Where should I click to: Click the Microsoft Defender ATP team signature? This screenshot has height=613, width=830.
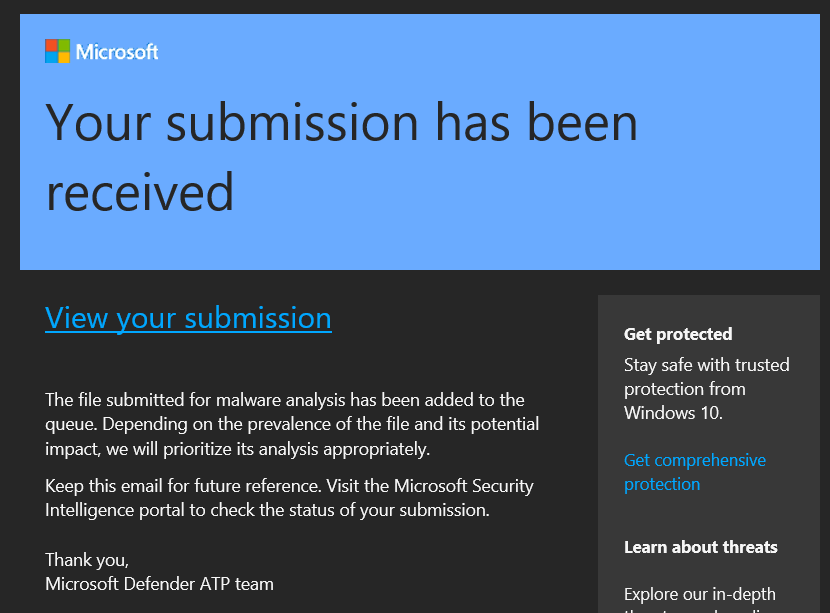[x=159, y=583]
